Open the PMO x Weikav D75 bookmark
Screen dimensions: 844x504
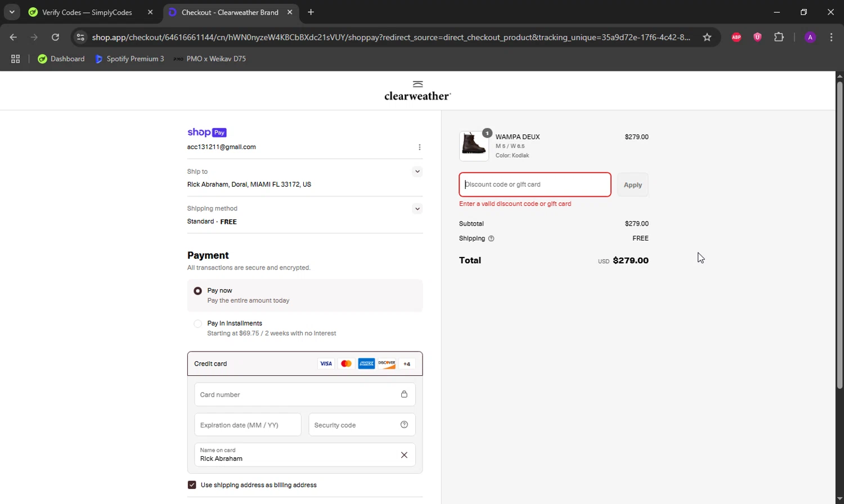click(210, 58)
